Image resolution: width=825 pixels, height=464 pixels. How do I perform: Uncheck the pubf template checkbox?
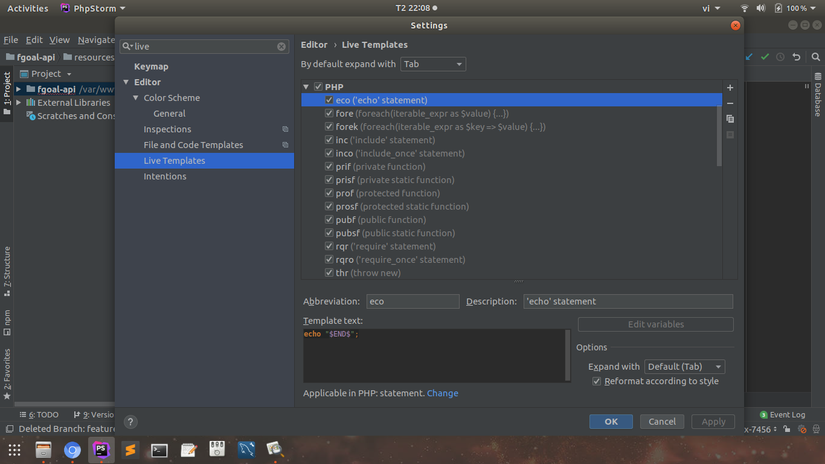tap(329, 219)
